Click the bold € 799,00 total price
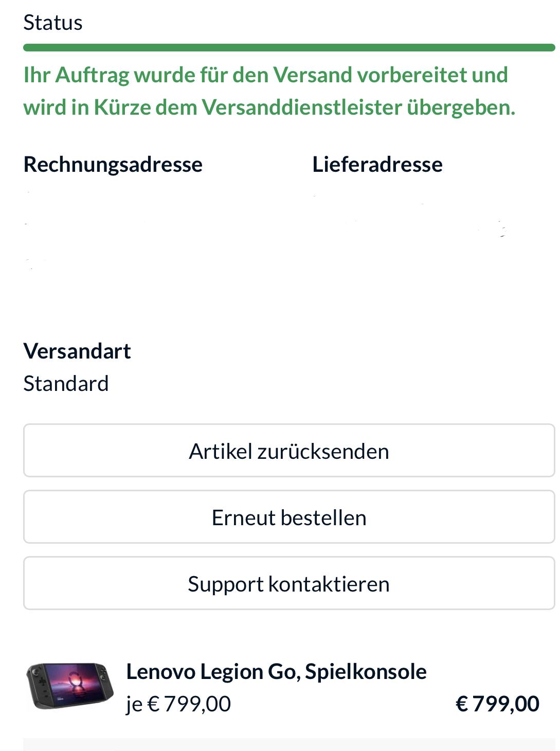 (x=497, y=704)
